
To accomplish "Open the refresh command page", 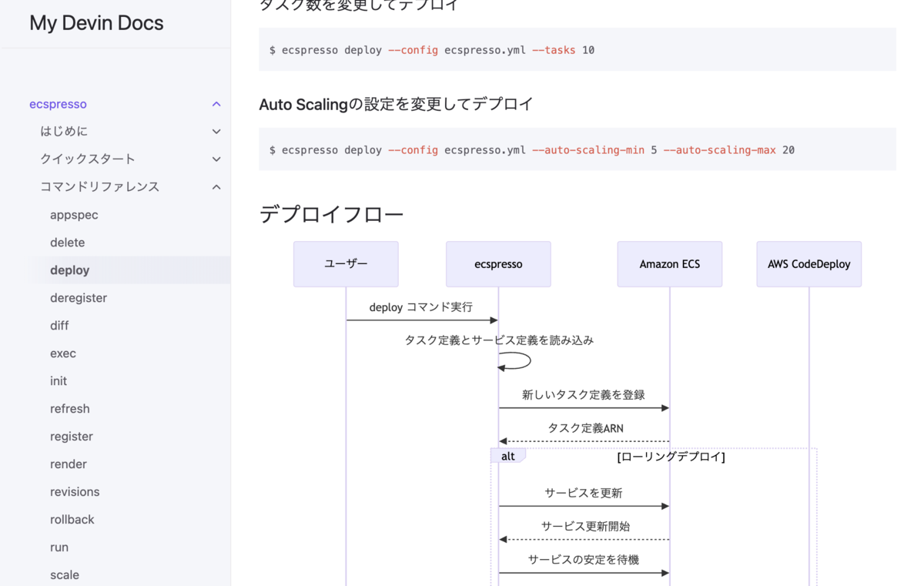I will pos(70,409).
